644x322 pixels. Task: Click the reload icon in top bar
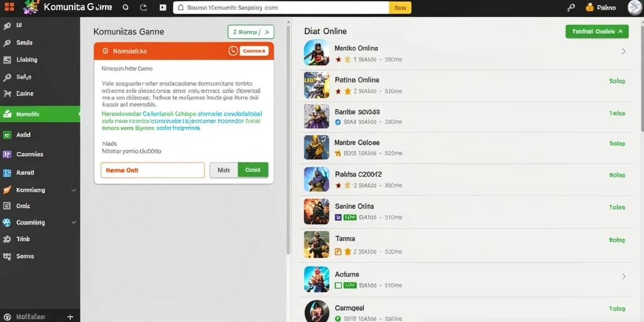click(x=143, y=8)
